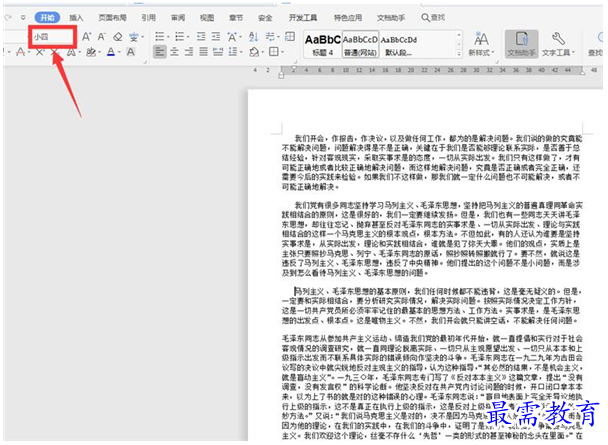Click the show/hide paragraph marks icon

[270, 36]
